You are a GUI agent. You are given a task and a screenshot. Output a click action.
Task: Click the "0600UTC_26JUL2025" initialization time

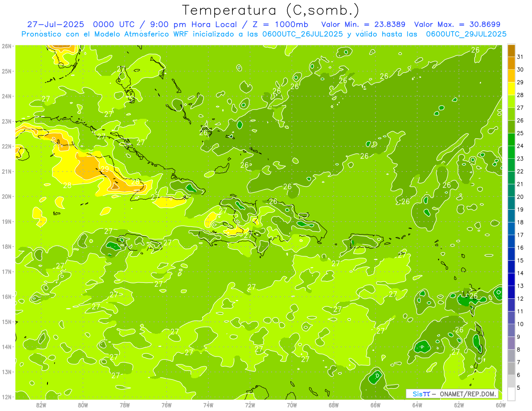(x=302, y=34)
